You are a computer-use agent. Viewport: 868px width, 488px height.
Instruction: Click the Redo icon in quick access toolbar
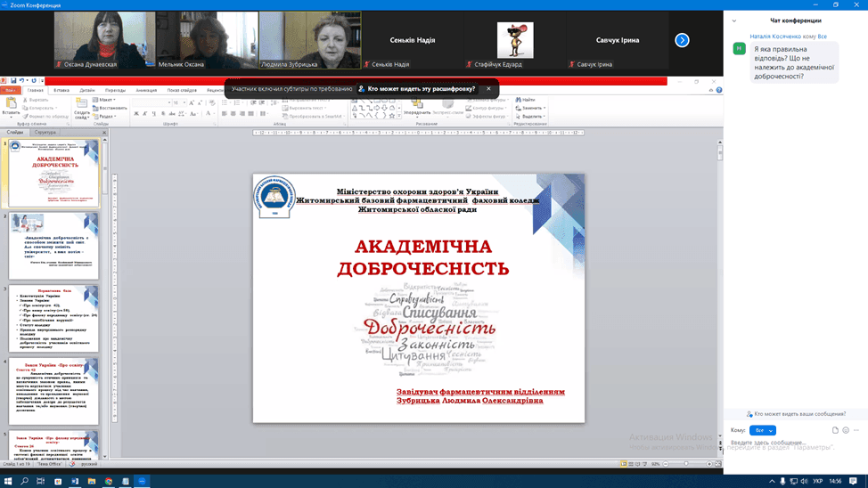pyautogui.click(x=34, y=81)
